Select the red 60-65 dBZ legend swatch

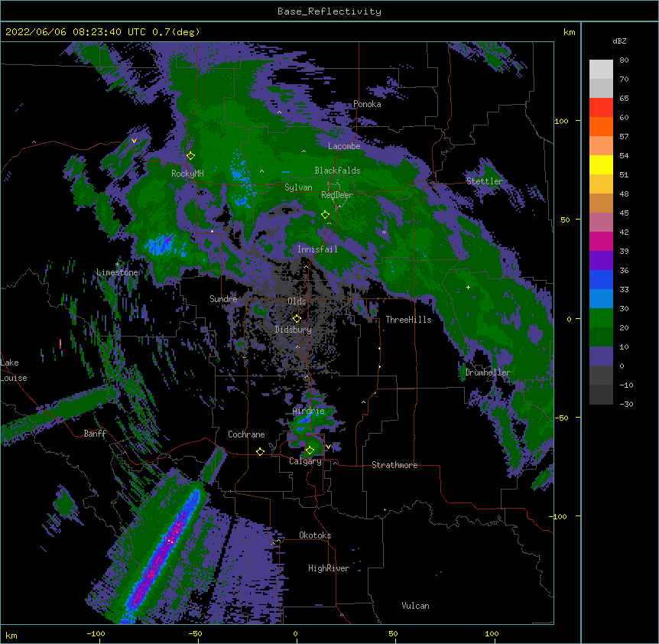[x=601, y=108]
